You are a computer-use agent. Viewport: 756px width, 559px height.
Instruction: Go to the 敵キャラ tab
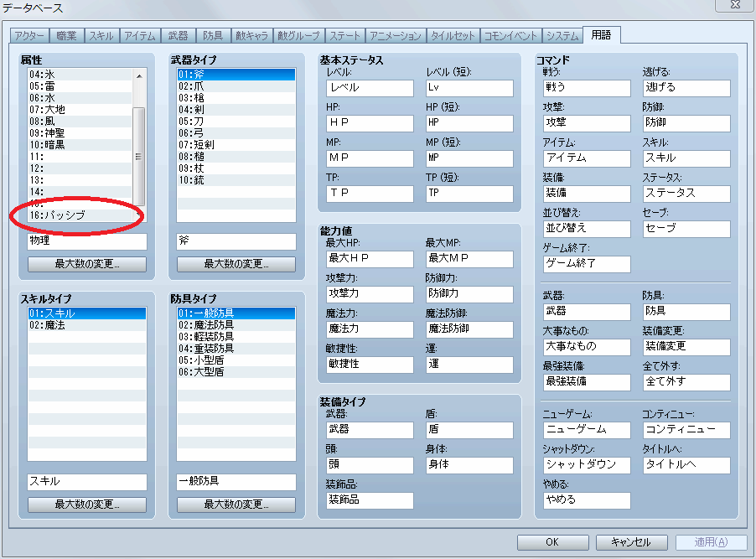tap(251, 36)
